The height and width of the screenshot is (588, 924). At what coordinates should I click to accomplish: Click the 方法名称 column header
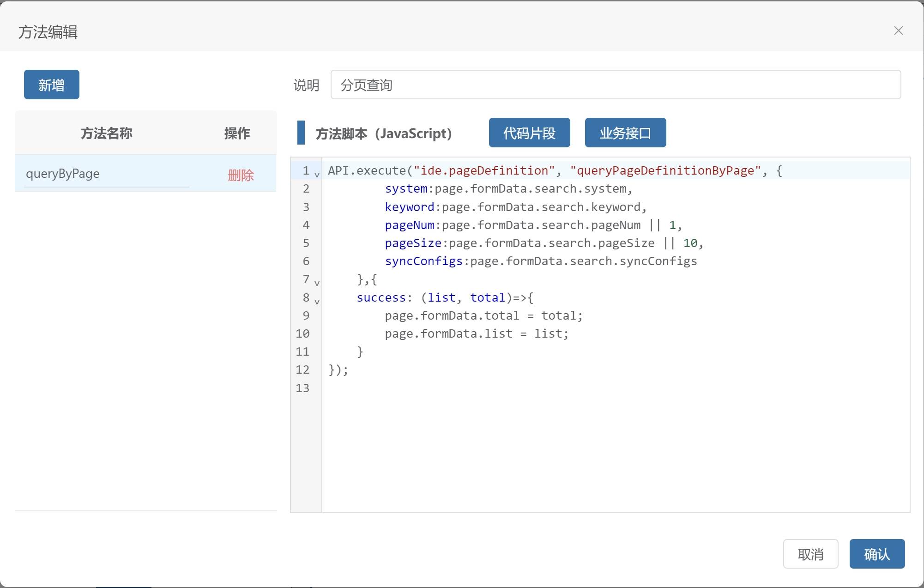[x=106, y=133]
